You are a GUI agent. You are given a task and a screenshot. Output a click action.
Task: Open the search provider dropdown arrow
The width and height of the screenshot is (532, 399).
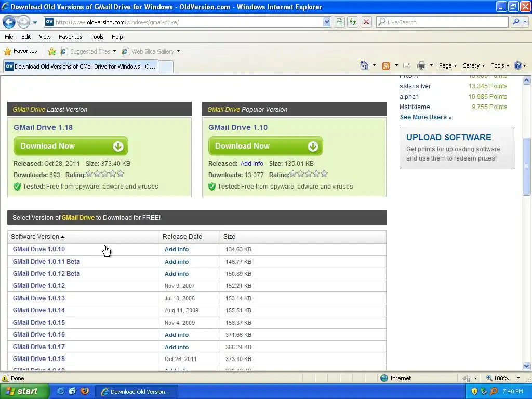tap(525, 22)
